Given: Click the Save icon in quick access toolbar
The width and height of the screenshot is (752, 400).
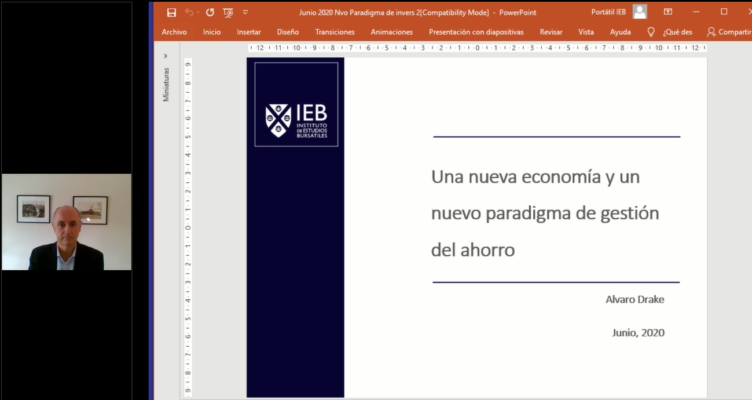Looking at the screenshot, I should (171, 12).
